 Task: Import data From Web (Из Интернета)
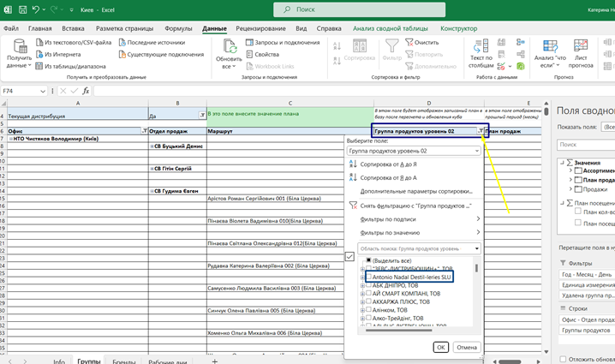tap(58, 55)
